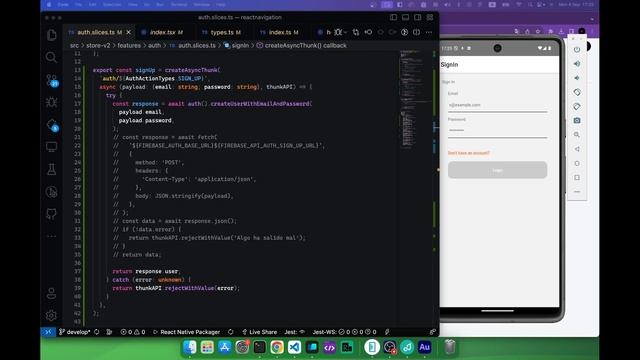The image size is (640, 360).
Task: Open Remote Explorer monitor icon
Action: click(x=51, y=147)
